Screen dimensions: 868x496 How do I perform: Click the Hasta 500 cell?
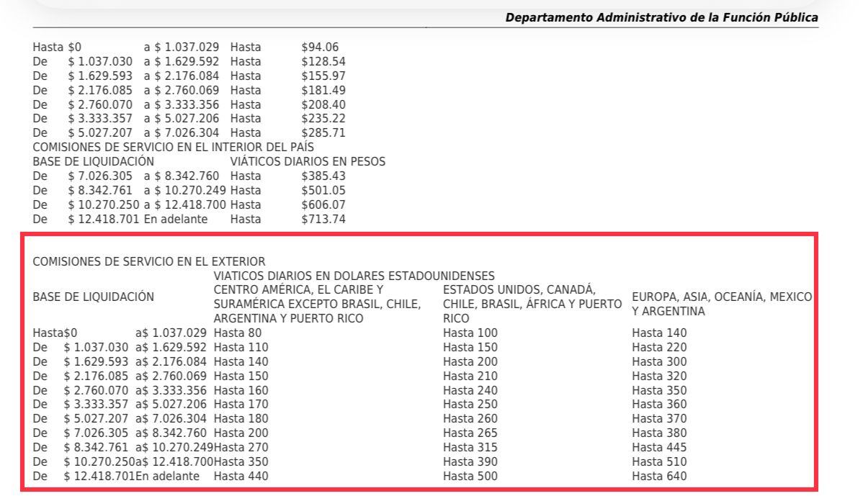pyautogui.click(x=470, y=476)
